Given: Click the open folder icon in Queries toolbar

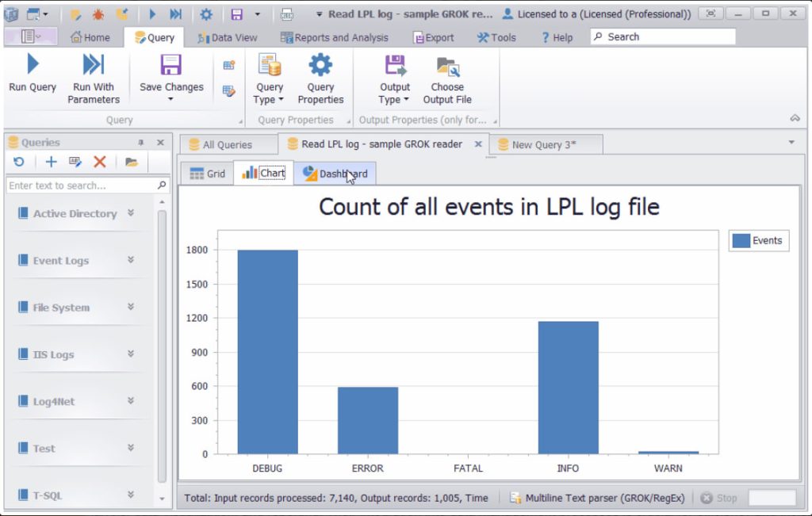Looking at the screenshot, I should 132,162.
